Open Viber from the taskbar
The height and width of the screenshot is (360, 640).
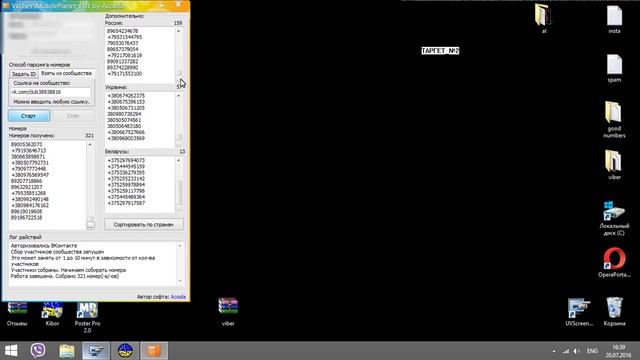38,351
